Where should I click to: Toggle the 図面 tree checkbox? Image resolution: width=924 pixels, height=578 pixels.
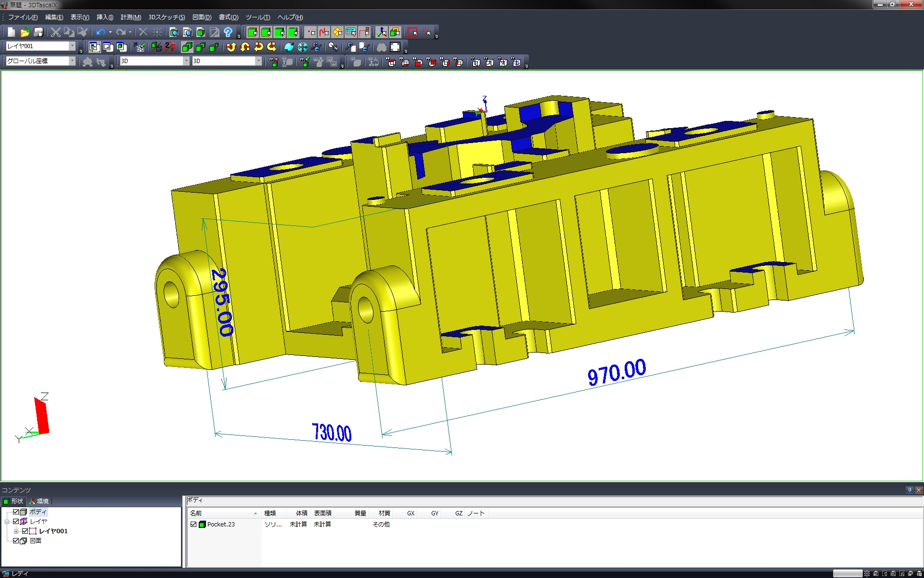point(16,540)
